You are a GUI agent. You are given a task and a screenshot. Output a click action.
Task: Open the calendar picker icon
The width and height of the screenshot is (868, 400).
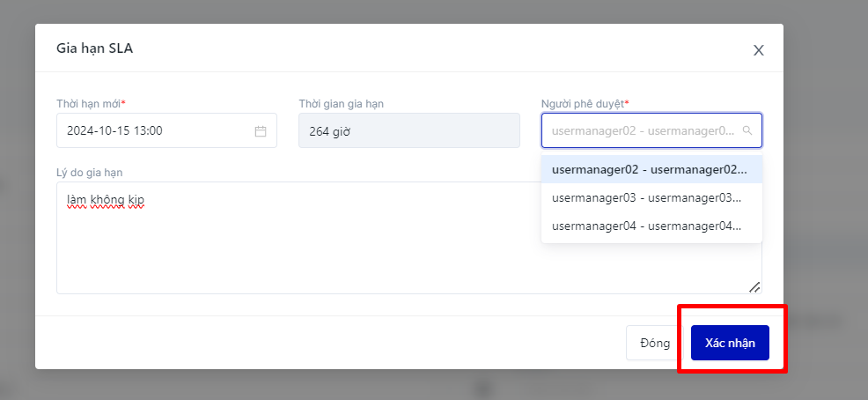click(x=261, y=131)
